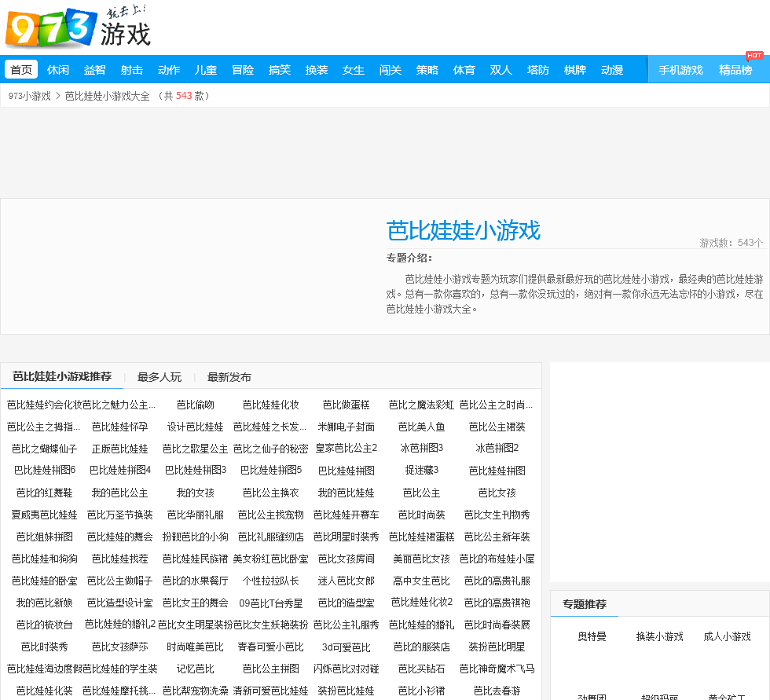Open the 捉迷藏3 game link
770x700 pixels.
[x=421, y=471]
